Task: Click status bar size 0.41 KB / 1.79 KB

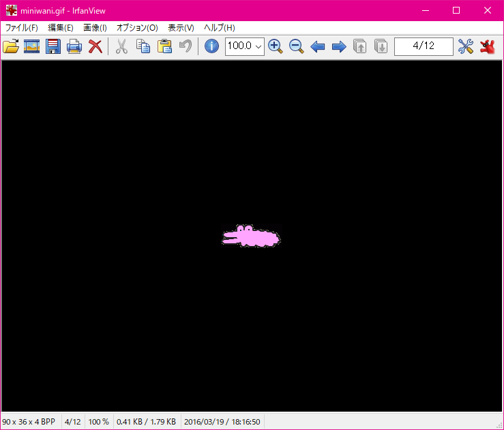Action: click(146, 422)
